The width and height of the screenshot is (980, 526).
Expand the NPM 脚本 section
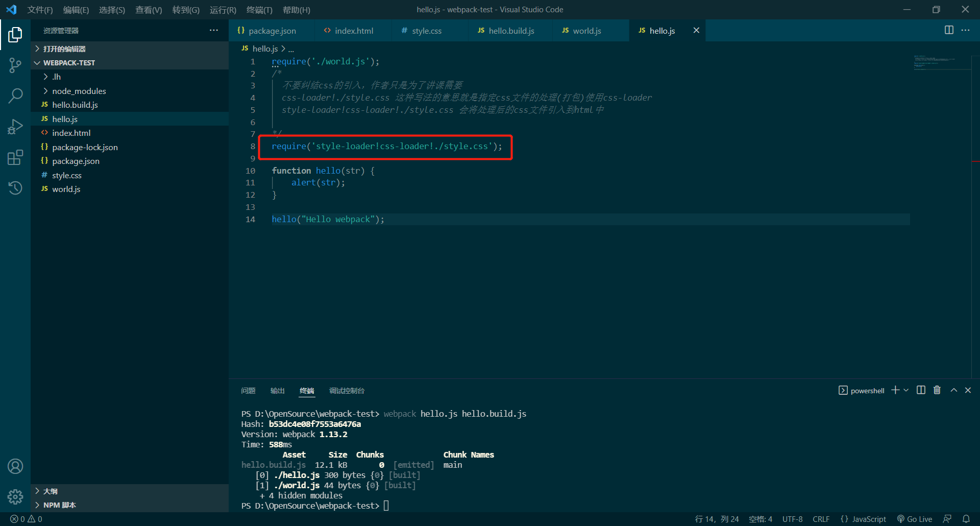130,505
